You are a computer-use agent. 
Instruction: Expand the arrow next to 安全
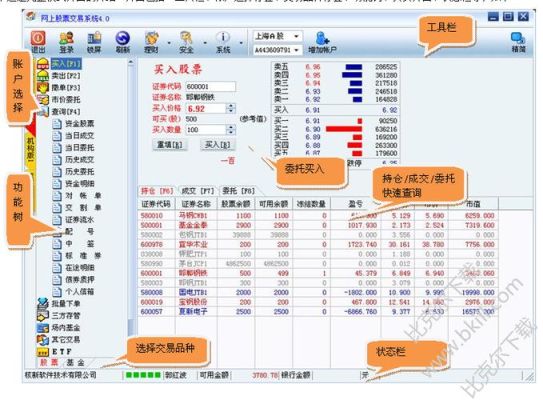[205, 43]
